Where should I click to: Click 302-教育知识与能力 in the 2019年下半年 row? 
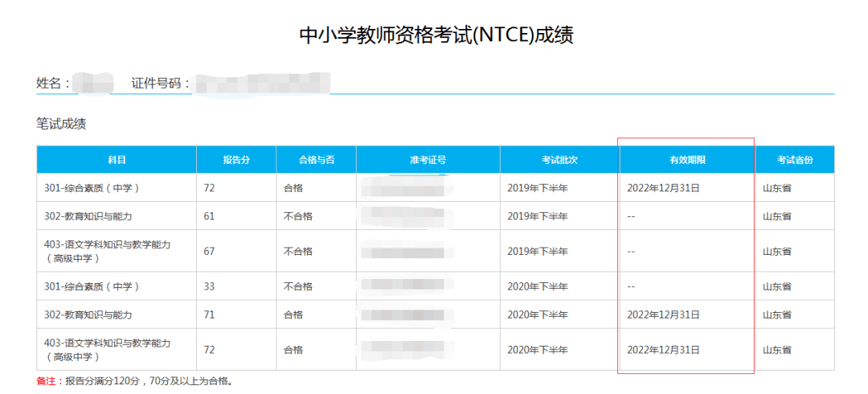88,216
